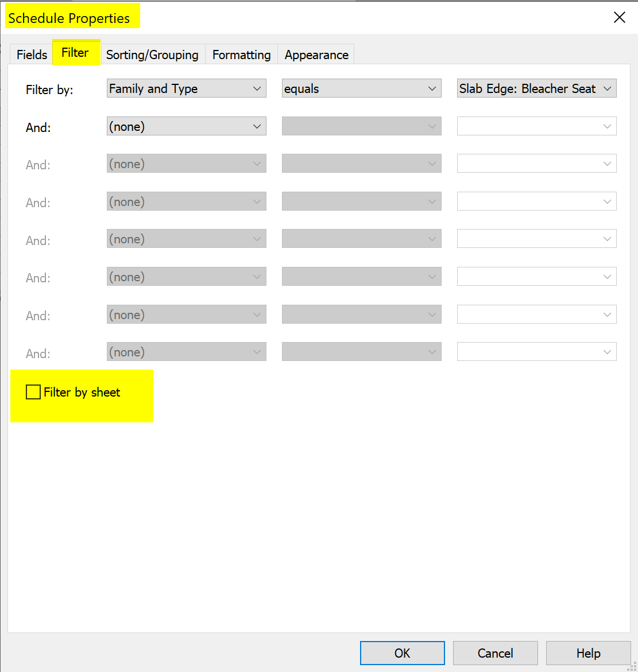Switch to the Fields tab
This screenshot has height=672, width=638.
coord(31,54)
